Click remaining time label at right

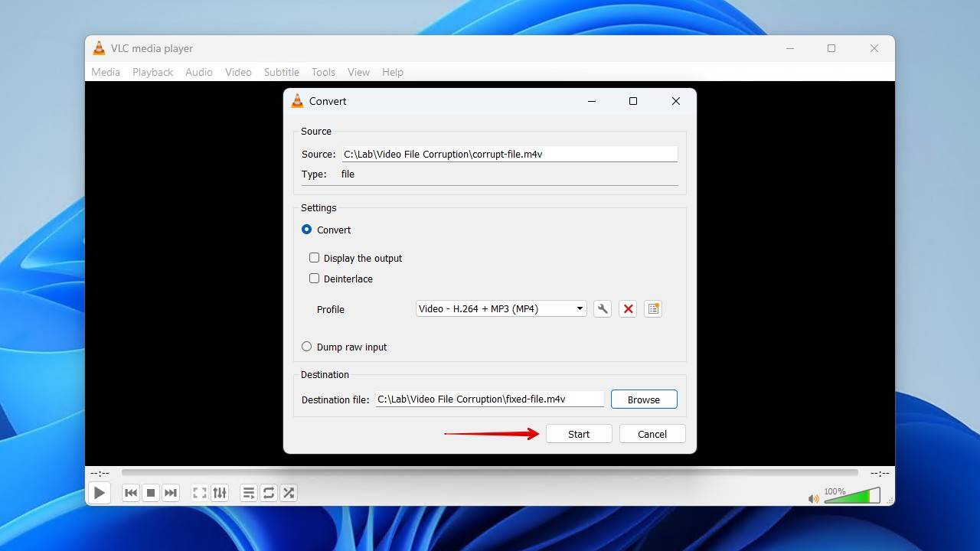(x=880, y=473)
